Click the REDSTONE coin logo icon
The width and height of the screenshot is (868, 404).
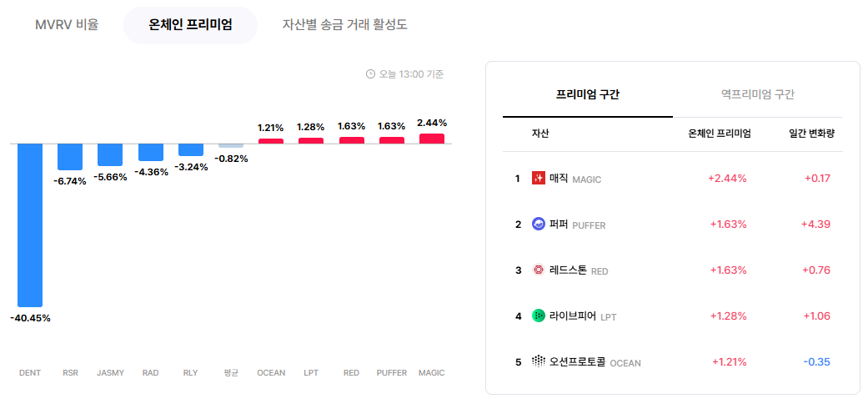click(538, 270)
